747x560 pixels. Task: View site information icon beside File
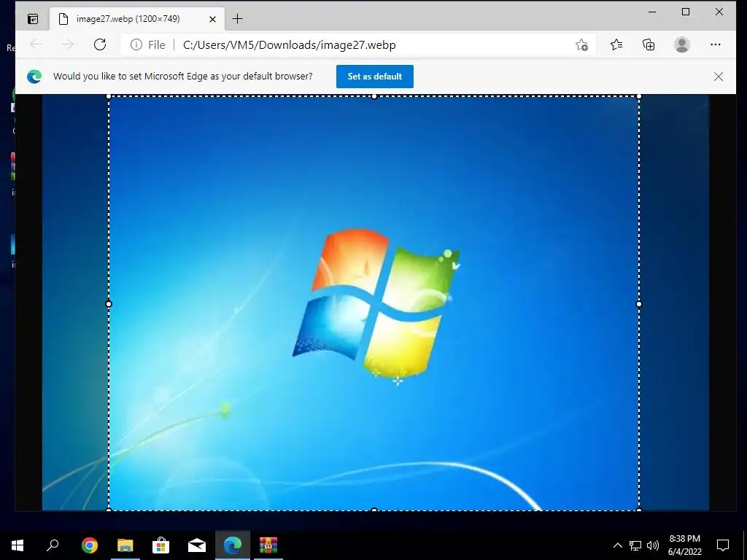coord(136,44)
